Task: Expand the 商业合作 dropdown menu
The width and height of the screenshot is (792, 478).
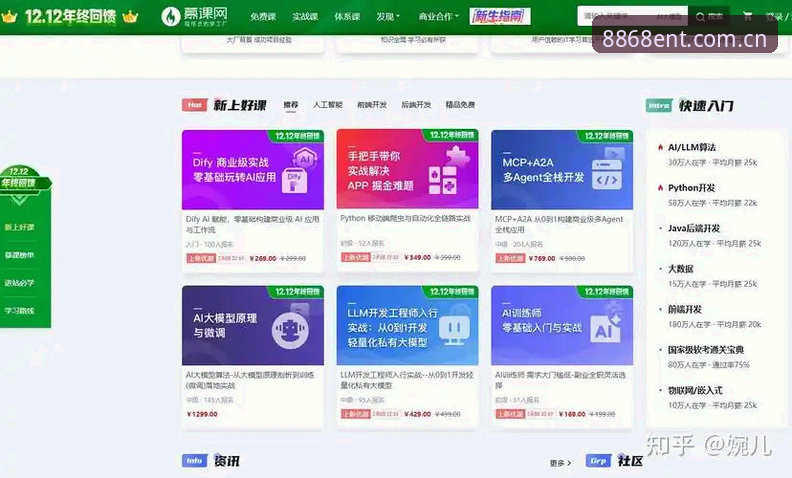Action: 438,17
